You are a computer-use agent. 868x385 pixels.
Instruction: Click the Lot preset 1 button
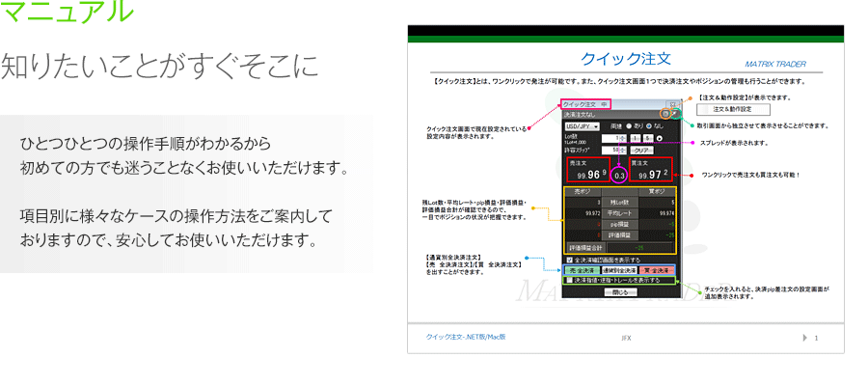635,139
